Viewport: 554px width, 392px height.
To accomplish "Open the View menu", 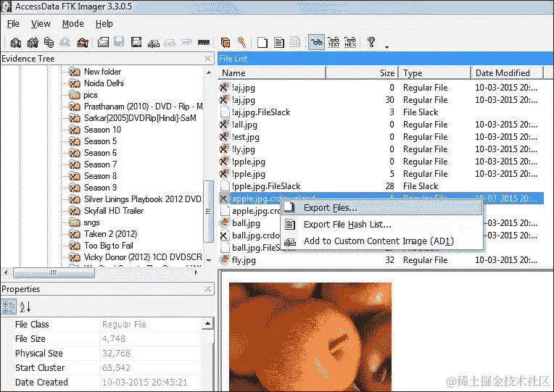I will [x=41, y=24].
